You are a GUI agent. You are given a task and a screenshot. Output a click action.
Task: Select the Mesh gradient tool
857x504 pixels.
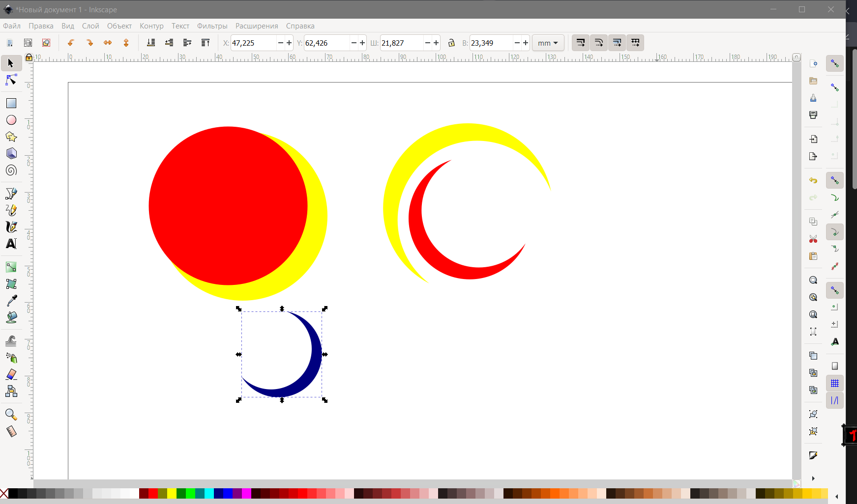click(x=11, y=284)
